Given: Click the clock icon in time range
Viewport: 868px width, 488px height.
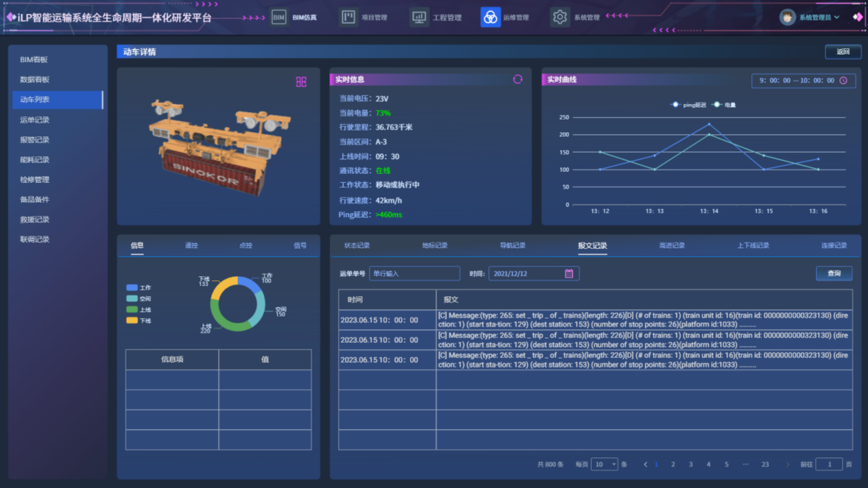Looking at the screenshot, I should (x=843, y=81).
